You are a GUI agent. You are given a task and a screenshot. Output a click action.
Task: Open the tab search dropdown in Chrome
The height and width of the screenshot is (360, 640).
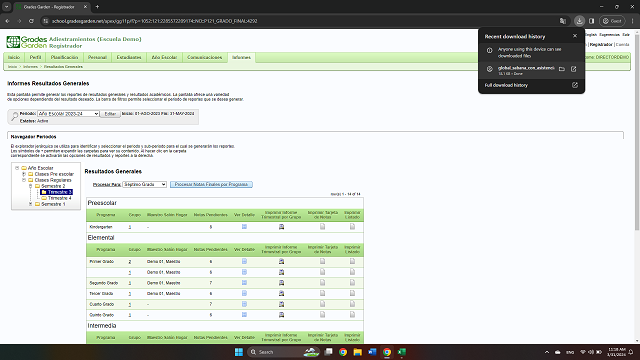7,7
